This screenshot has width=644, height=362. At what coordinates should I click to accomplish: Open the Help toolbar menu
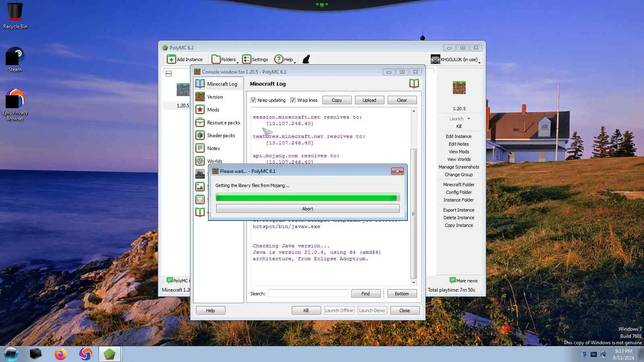(x=285, y=60)
